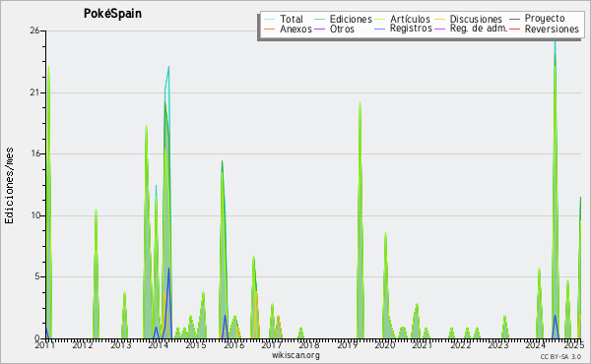Click the 2021 x-axis label
Screen dimensions: 591x364
click(x=423, y=345)
